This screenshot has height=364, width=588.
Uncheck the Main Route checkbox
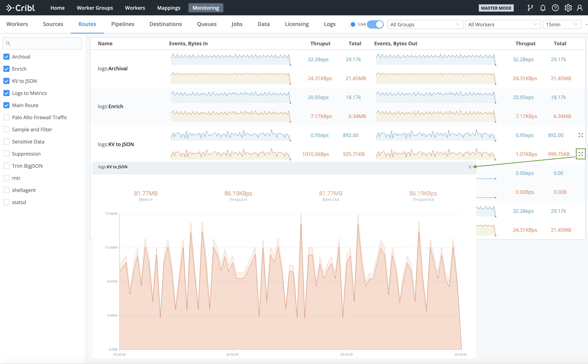(x=6, y=105)
